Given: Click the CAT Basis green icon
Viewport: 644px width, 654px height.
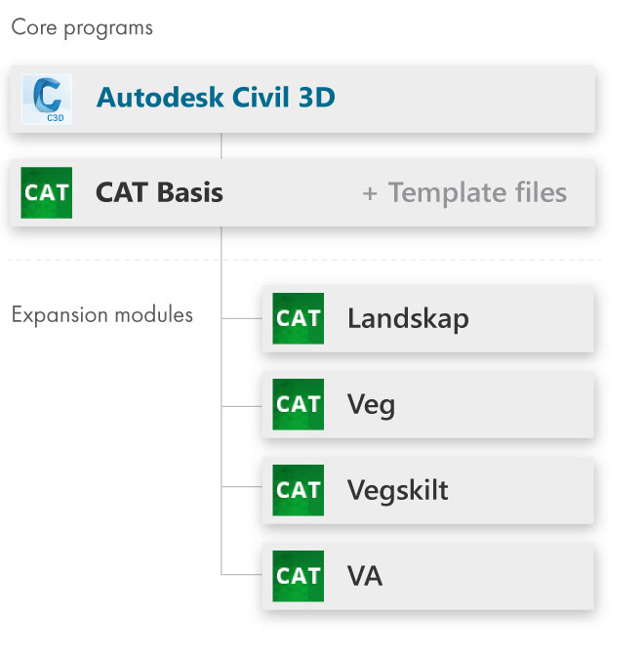Looking at the screenshot, I should (47, 192).
